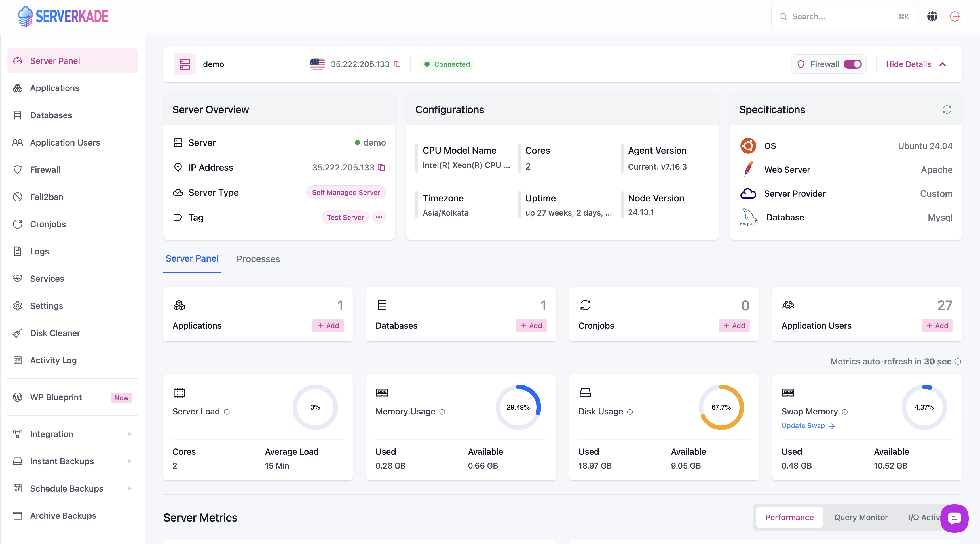Image resolution: width=980 pixels, height=544 pixels.
Task: Click the Server Provider cloud icon
Action: (748, 193)
